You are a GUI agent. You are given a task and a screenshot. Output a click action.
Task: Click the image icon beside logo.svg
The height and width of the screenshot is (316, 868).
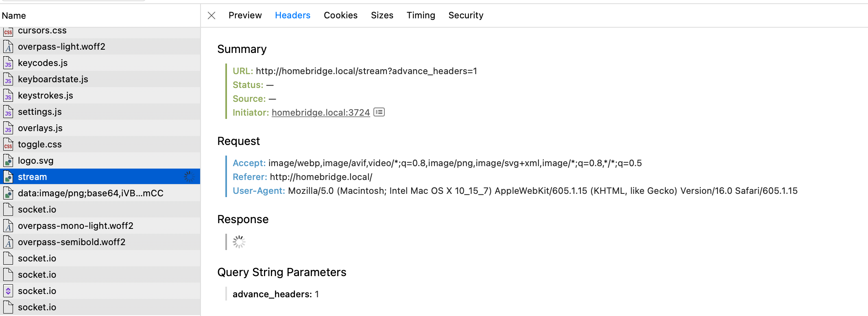tap(8, 161)
